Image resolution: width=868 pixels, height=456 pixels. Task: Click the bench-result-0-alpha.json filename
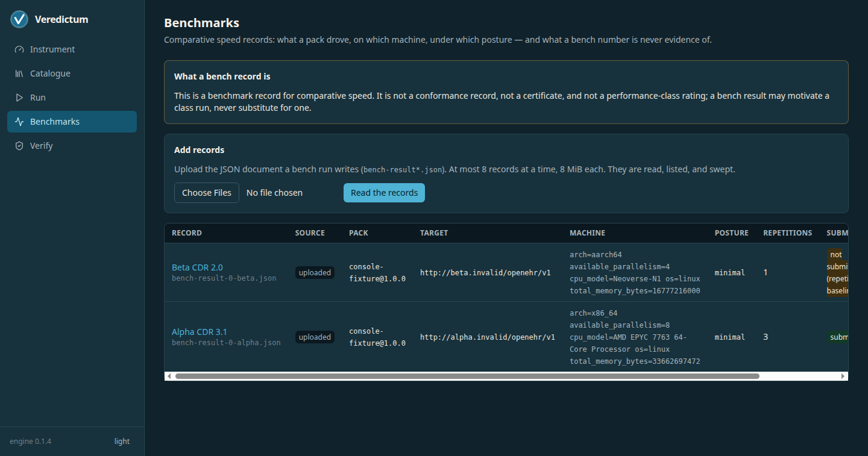(226, 343)
